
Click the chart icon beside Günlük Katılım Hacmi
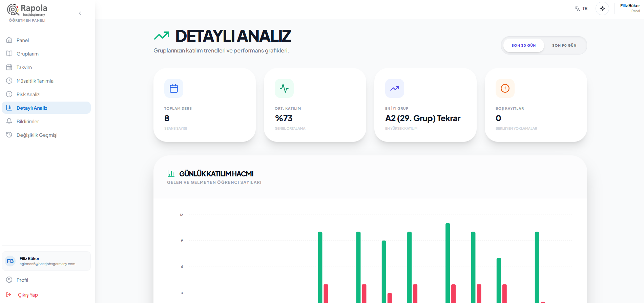tap(171, 174)
